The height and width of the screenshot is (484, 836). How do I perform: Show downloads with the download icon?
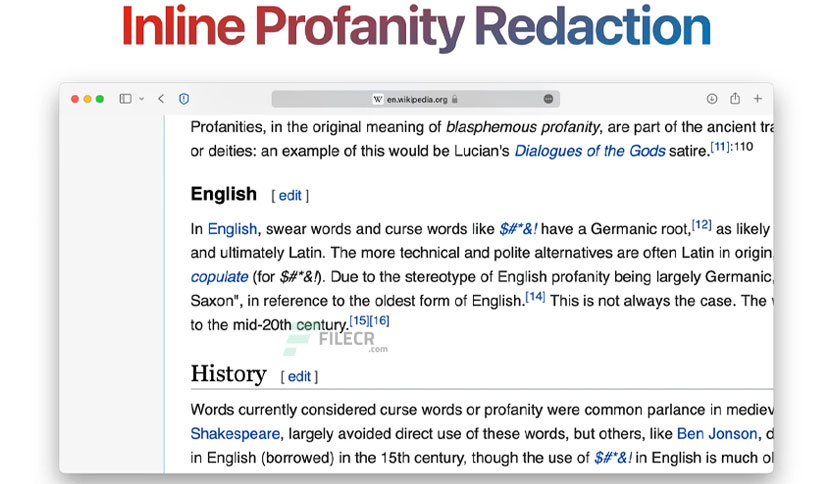click(x=712, y=99)
